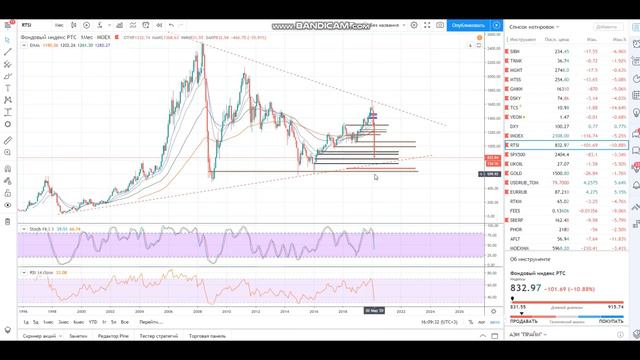Viewport: 640px width, 360px height.
Task: Hide all drawings with eye icon
Action: [x=7, y=205]
